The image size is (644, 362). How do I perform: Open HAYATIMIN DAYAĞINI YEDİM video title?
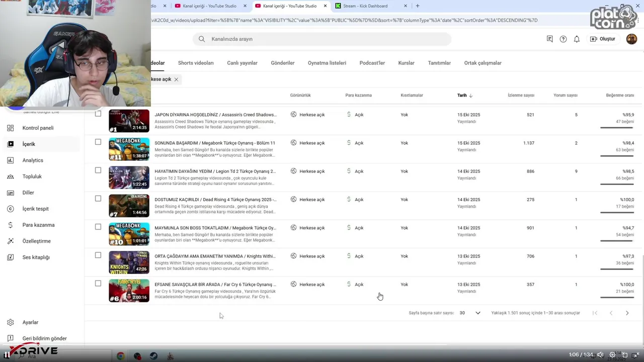(x=215, y=171)
